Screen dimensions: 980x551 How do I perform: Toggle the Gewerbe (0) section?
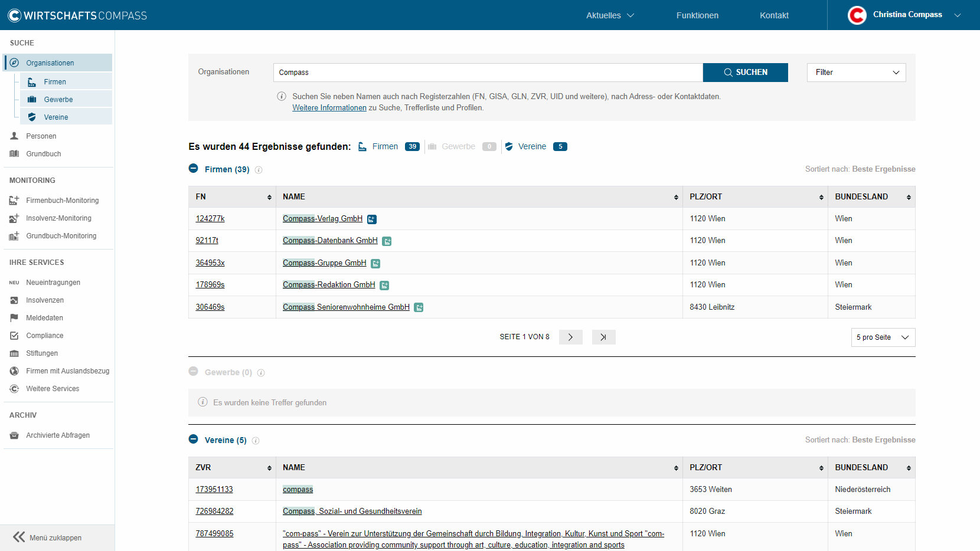pos(193,371)
